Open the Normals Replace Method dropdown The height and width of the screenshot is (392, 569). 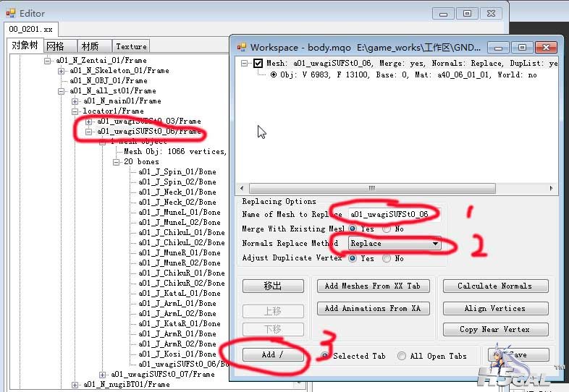pos(435,244)
